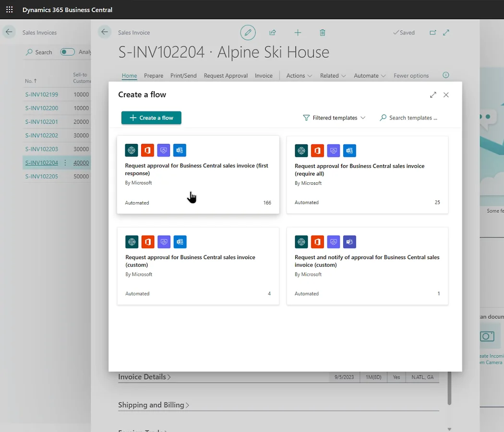This screenshot has width=504, height=432.
Task: Click the camera icon in right pane
Action: (487, 336)
